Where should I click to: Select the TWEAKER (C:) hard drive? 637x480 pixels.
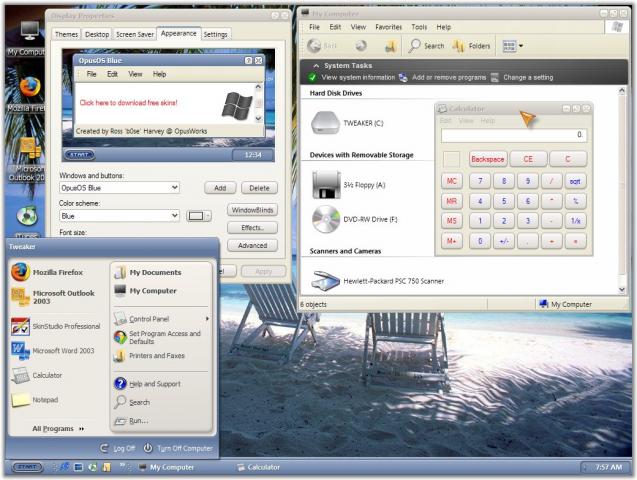(x=348, y=123)
